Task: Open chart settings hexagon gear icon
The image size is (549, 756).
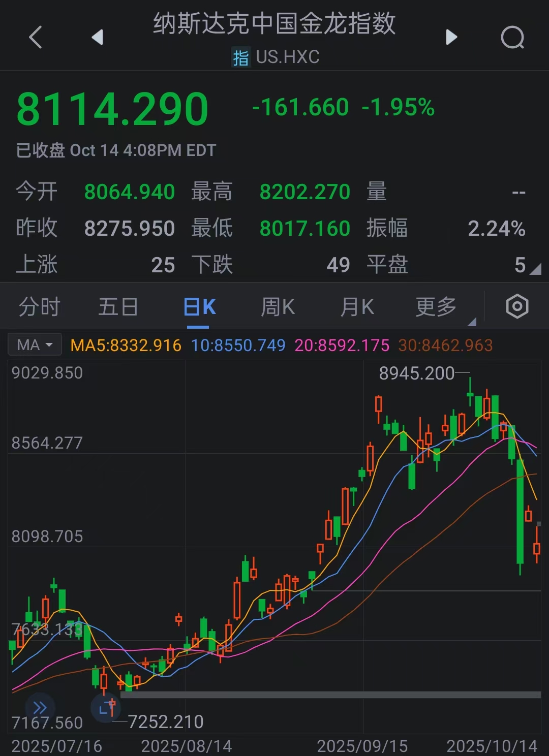Action: [x=517, y=306]
